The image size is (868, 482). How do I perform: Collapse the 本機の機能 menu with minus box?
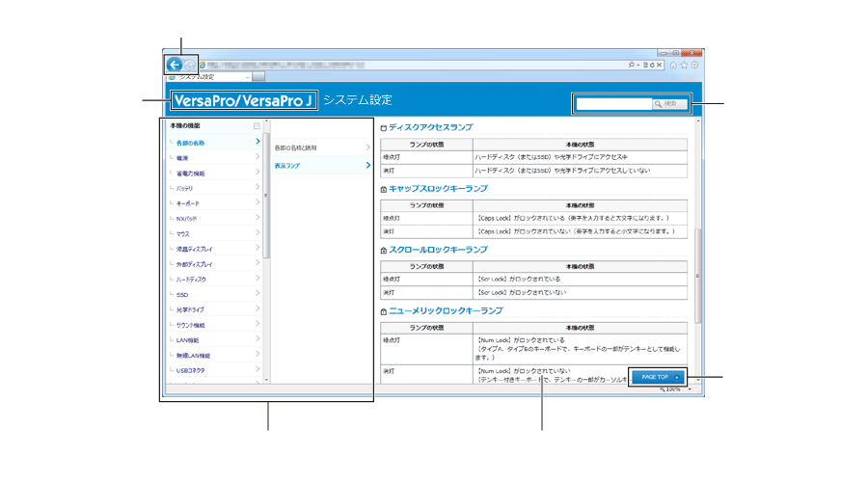point(257,126)
